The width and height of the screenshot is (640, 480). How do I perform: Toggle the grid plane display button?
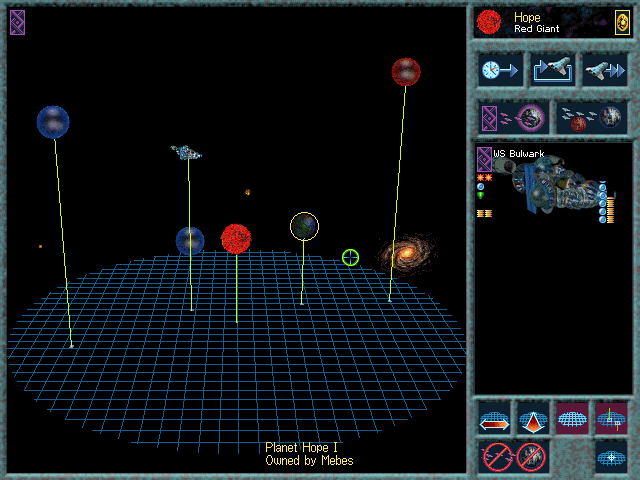pos(572,418)
